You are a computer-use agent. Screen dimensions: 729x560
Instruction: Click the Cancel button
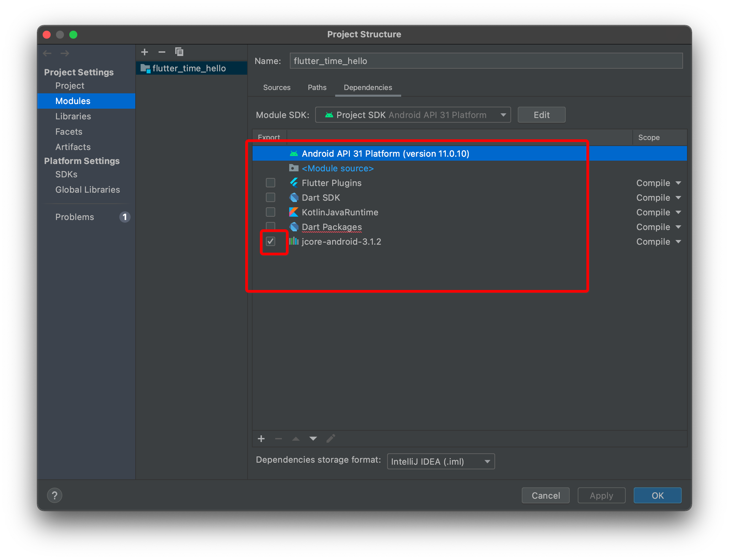coord(545,495)
